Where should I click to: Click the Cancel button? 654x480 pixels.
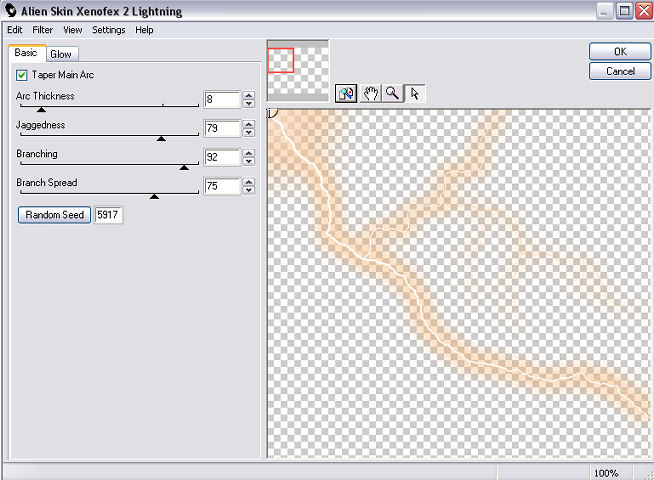coord(620,71)
